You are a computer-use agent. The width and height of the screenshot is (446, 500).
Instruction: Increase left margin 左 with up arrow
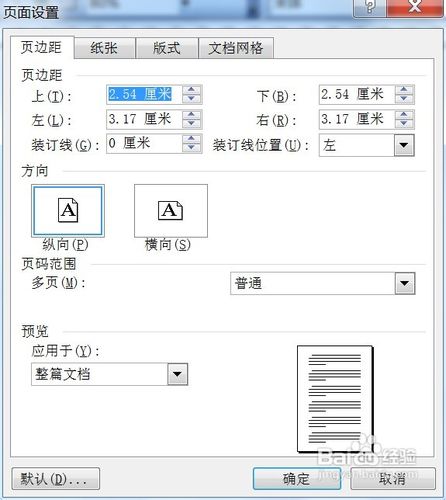191,115
